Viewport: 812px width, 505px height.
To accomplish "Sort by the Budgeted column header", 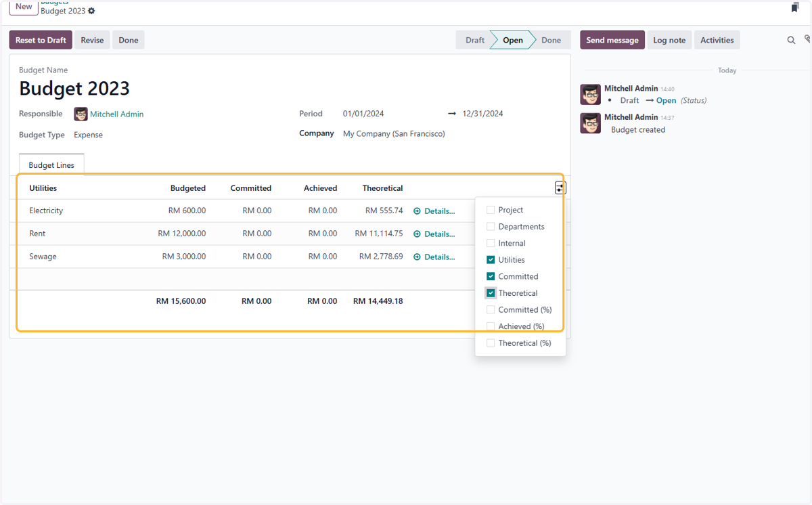I will (188, 188).
